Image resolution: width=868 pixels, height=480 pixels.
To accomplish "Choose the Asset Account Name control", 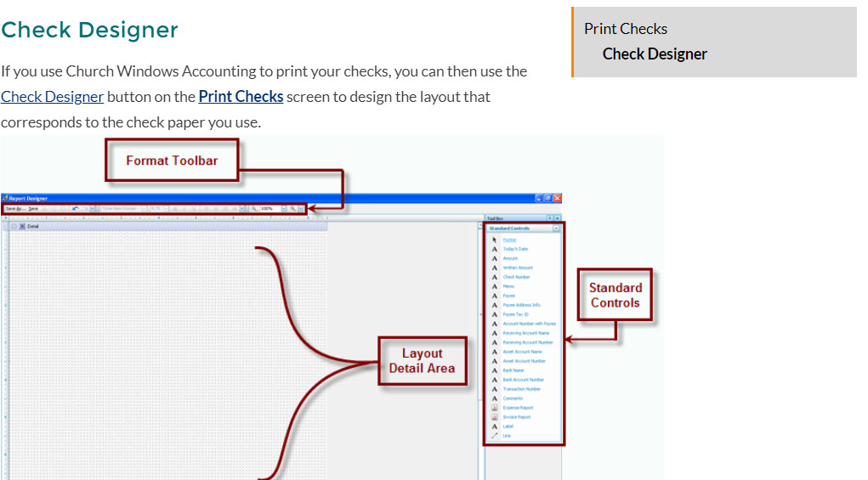I will coord(522,352).
